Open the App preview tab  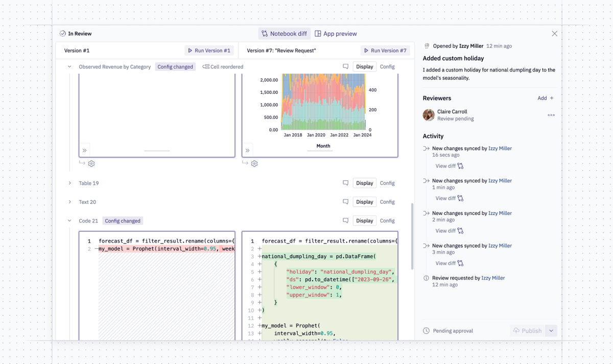(336, 34)
